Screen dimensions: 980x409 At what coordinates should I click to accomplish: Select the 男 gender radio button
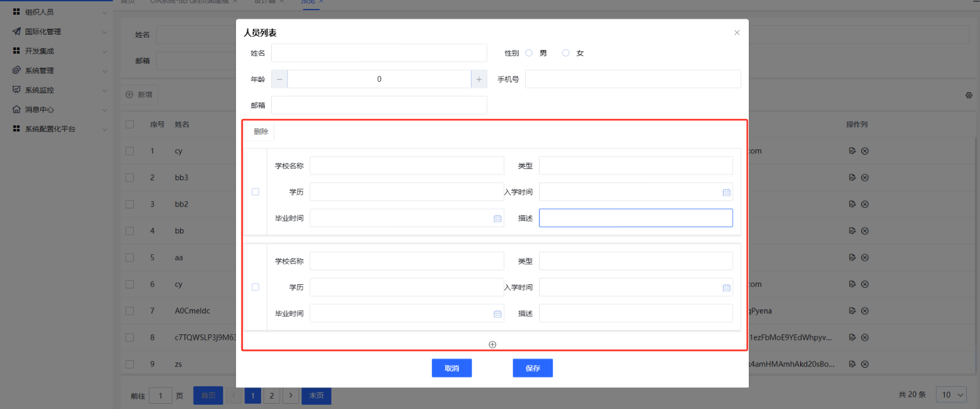tap(529, 53)
